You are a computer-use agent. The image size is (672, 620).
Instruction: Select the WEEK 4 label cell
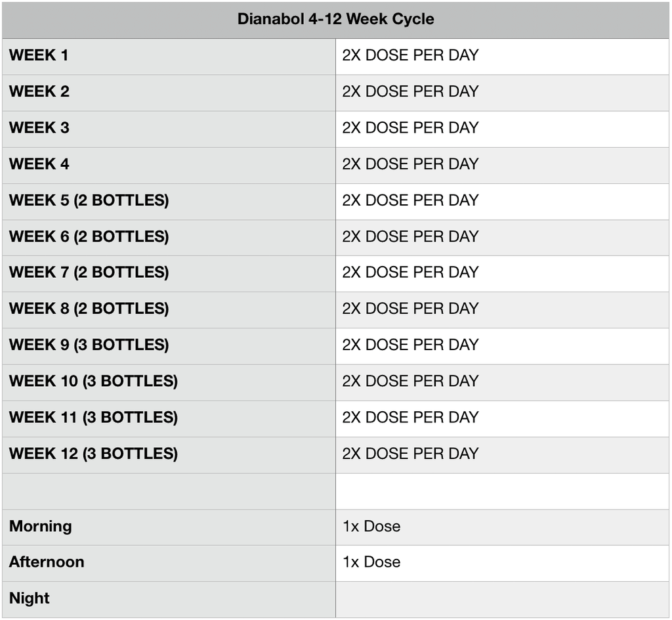pos(39,164)
